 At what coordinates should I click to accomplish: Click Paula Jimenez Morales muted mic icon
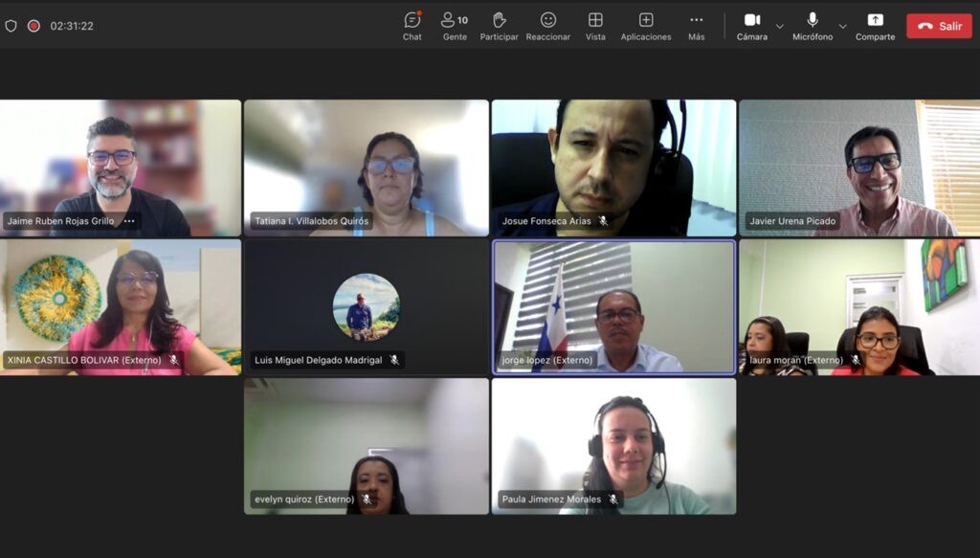pos(613,500)
